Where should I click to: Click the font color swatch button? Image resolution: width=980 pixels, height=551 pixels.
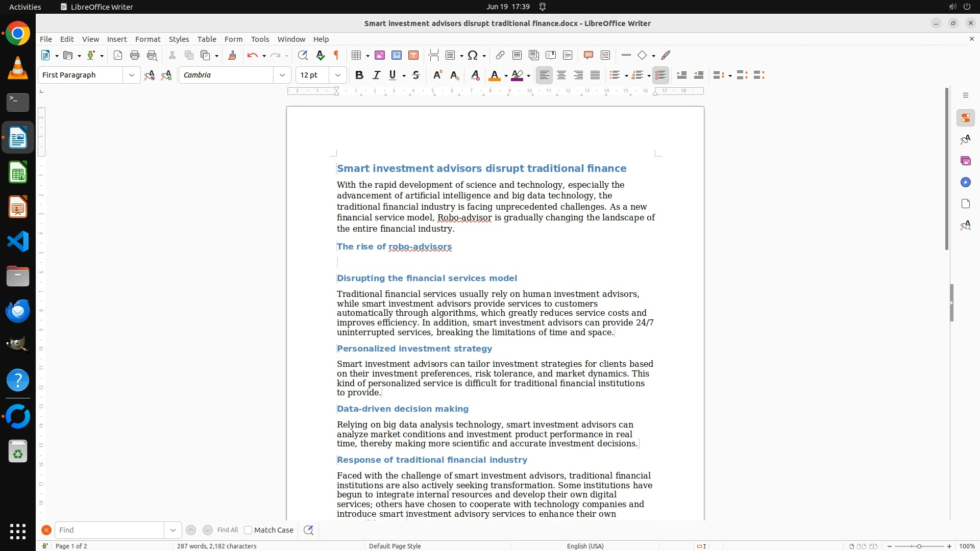pos(494,76)
